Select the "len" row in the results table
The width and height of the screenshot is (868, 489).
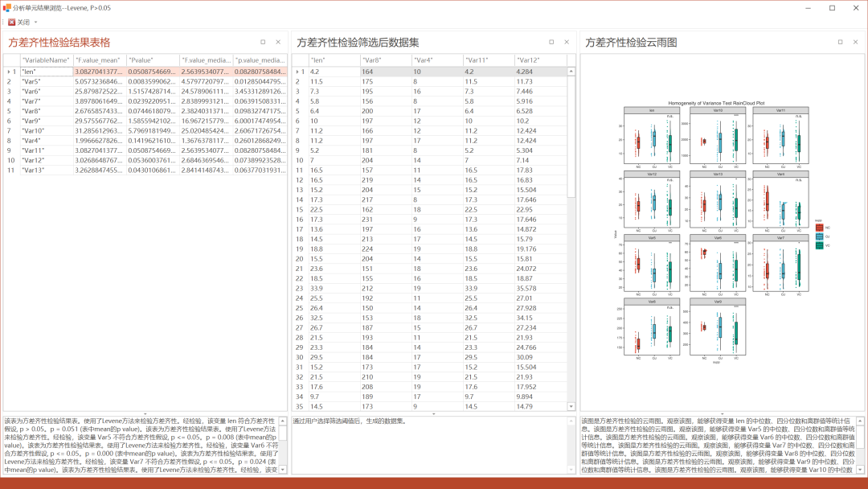pos(145,72)
